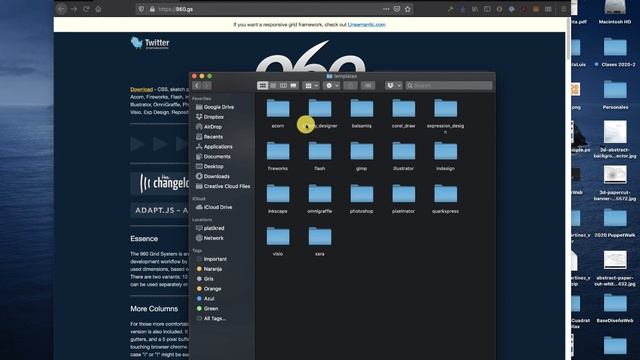This screenshot has height=360, width=640.
Task: Go forward in Finder navigation
Action: tap(207, 85)
